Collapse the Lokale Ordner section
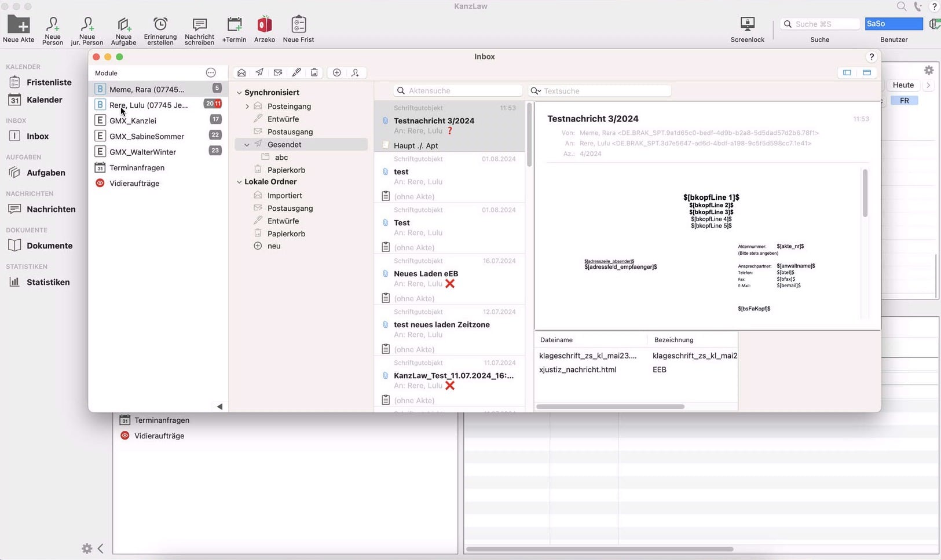This screenshot has width=941, height=560. coord(239,182)
